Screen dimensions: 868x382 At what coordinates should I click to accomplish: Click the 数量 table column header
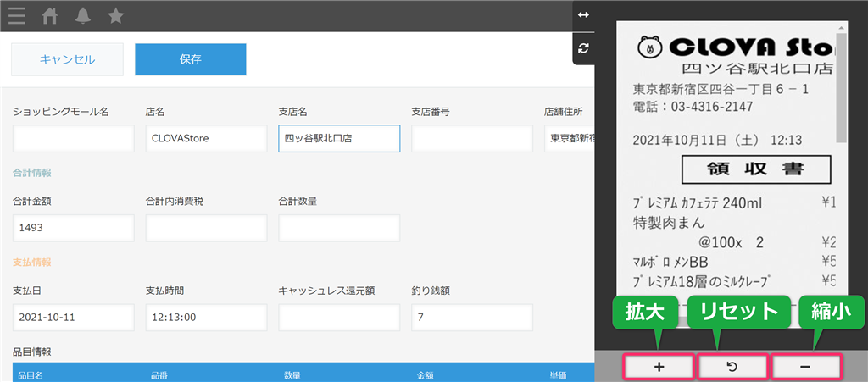pyautogui.click(x=292, y=375)
